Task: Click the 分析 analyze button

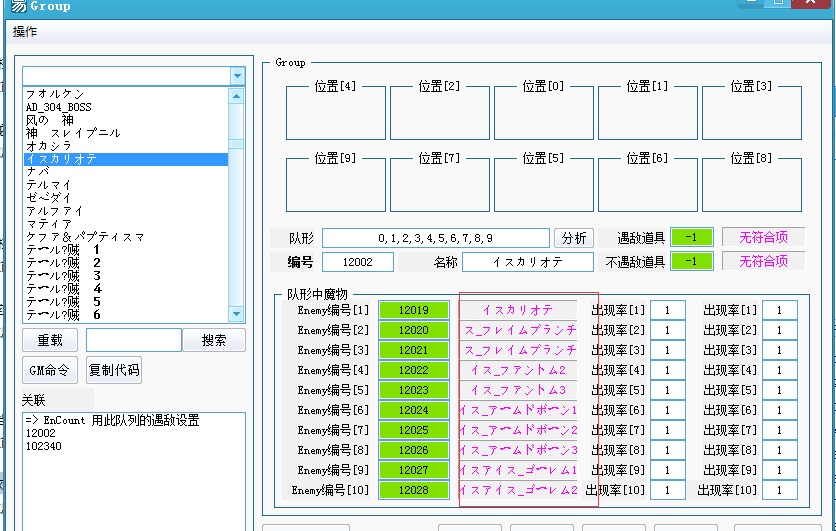Action: click(x=574, y=238)
